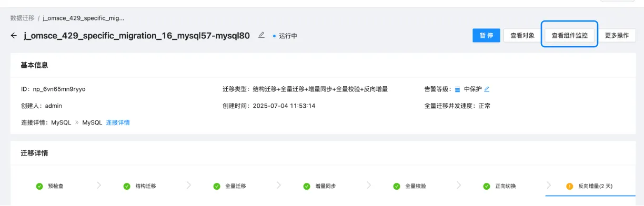
Task: Open the 更多操作 dropdown menu
Action: point(617,36)
